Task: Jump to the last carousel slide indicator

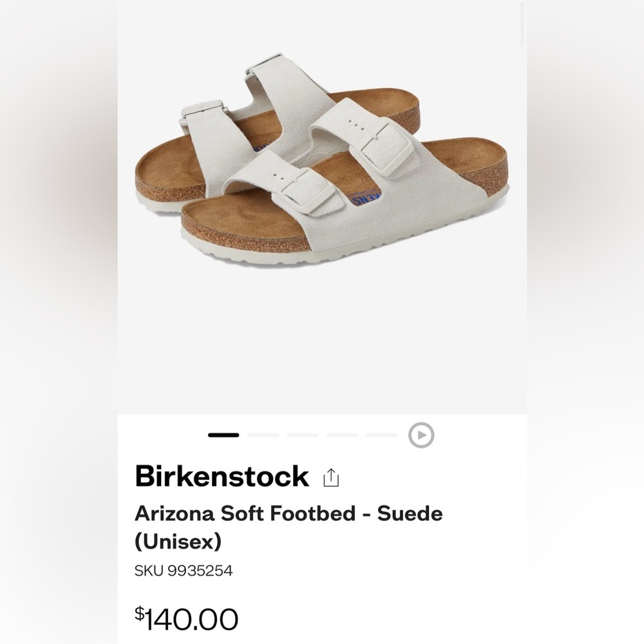Action: pos(381,435)
